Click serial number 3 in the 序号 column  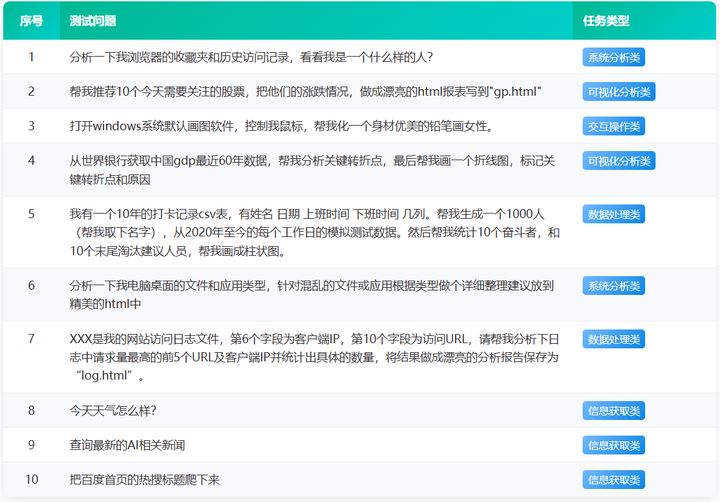[31, 126]
